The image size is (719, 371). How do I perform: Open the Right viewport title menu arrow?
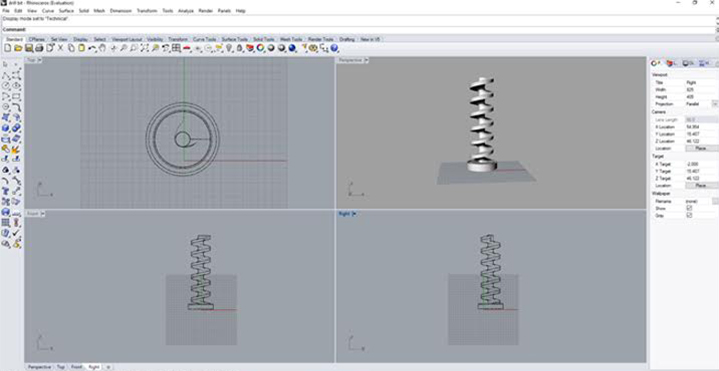[354, 214]
